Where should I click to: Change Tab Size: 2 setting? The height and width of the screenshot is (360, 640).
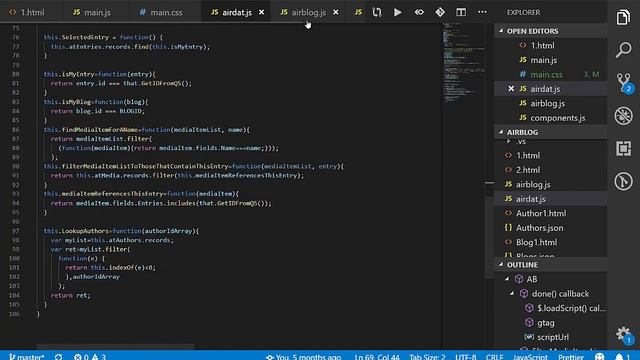pos(427,357)
